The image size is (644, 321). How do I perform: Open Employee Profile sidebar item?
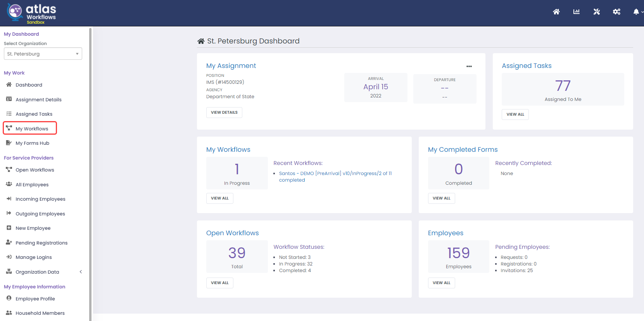(x=35, y=298)
